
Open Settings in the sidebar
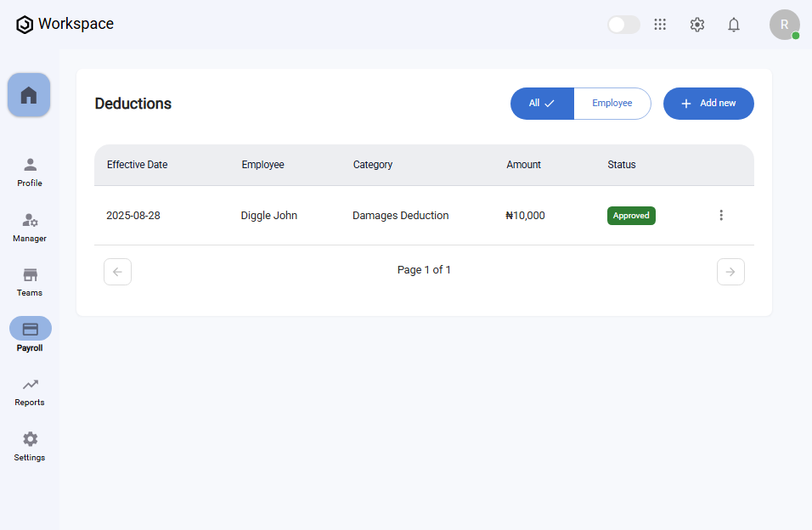[30, 446]
